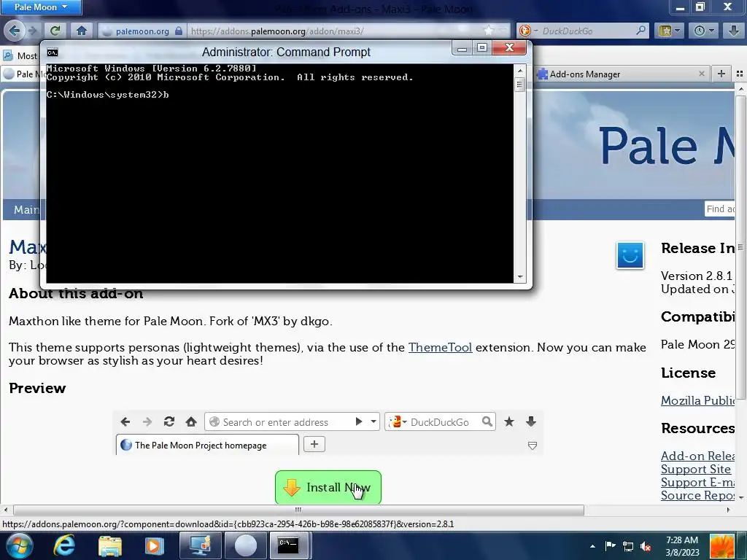747x560 pixels.
Task: Minimize the Command Prompt window
Action: point(462,47)
